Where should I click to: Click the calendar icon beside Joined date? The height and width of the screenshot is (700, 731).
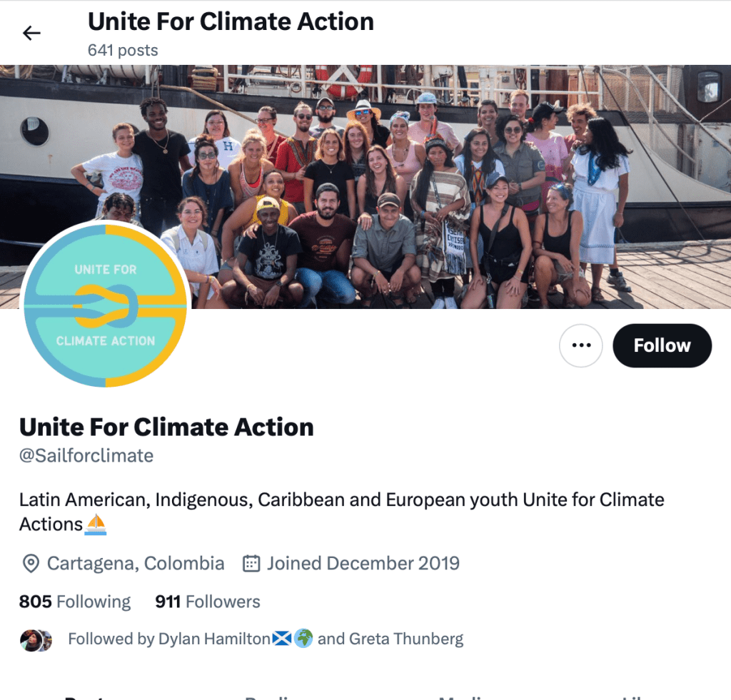(x=251, y=564)
